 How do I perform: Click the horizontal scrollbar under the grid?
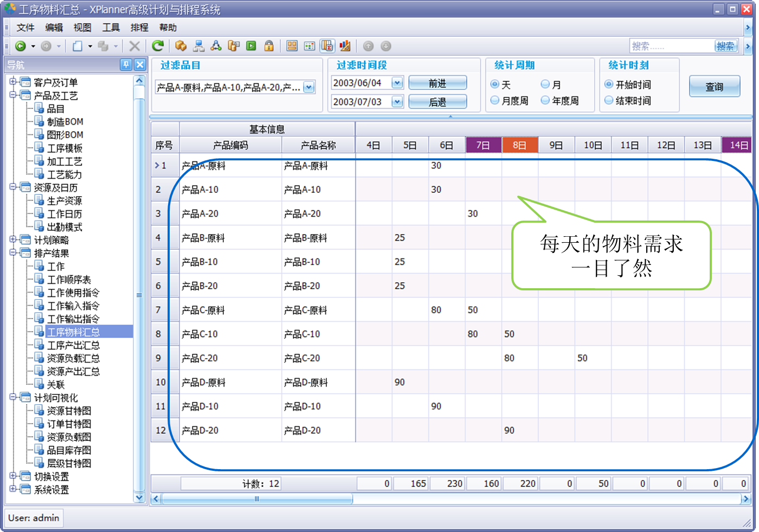(257, 499)
